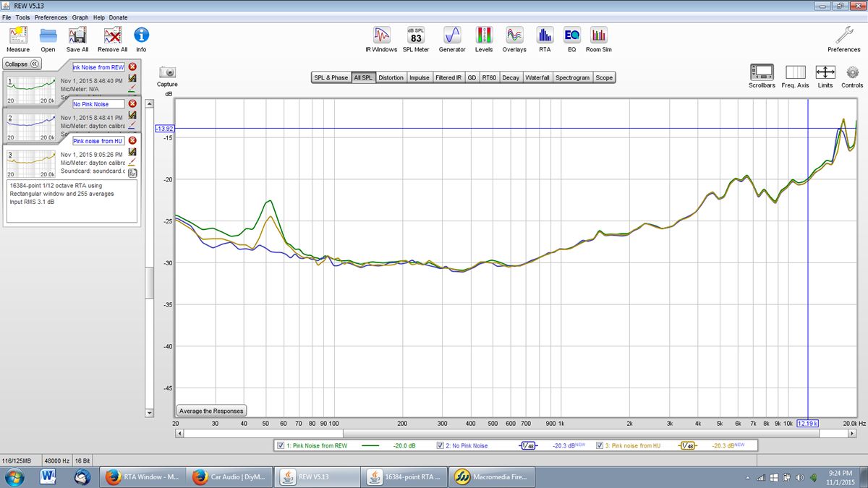Image resolution: width=868 pixels, height=488 pixels.
Task: Switch to the Waterfall tab
Action: pos(537,77)
